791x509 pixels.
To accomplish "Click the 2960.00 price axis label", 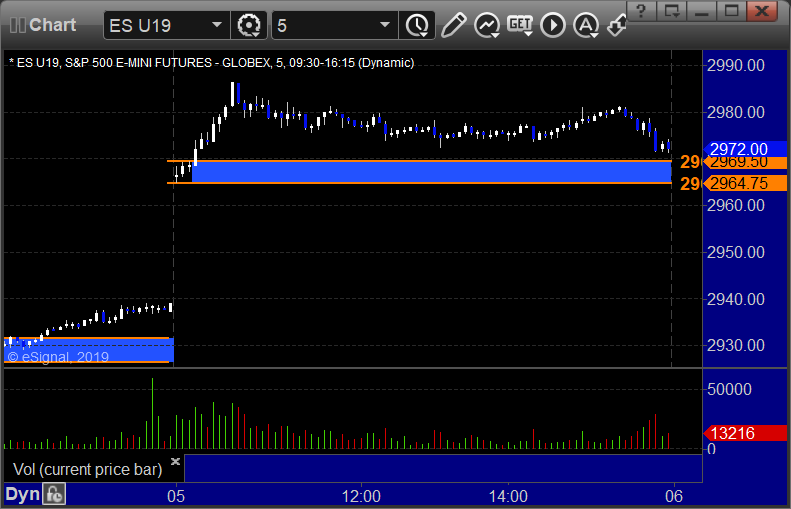I will [736, 205].
